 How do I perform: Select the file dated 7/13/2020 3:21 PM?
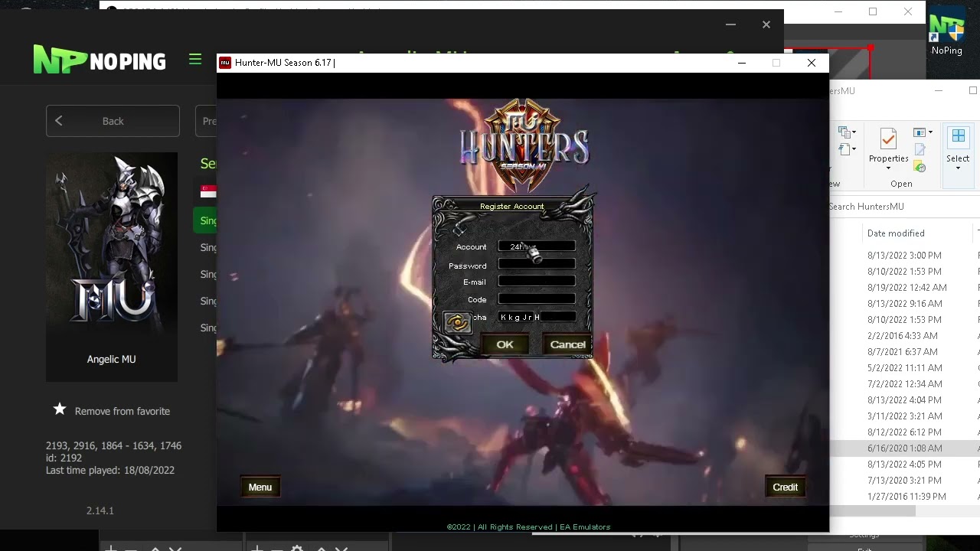pos(904,481)
